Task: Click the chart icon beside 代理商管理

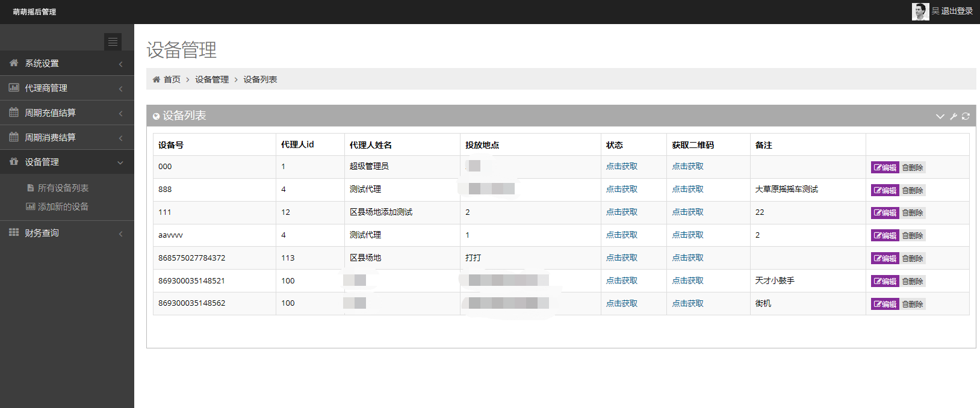Action: point(13,87)
